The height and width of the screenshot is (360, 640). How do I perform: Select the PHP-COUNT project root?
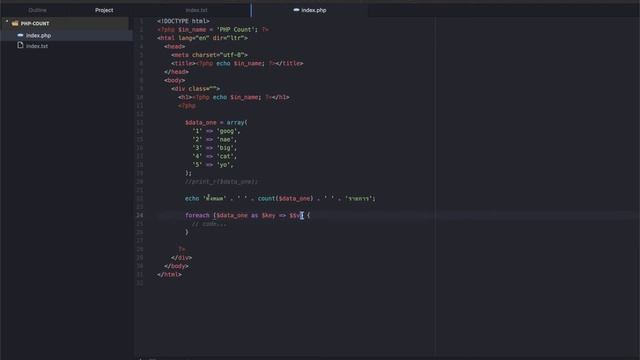[x=35, y=24]
